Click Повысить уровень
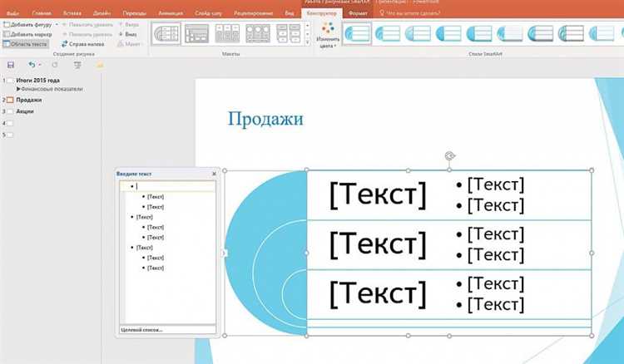The height and width of the screenshot is (364, 624). (x=87, y=25)
